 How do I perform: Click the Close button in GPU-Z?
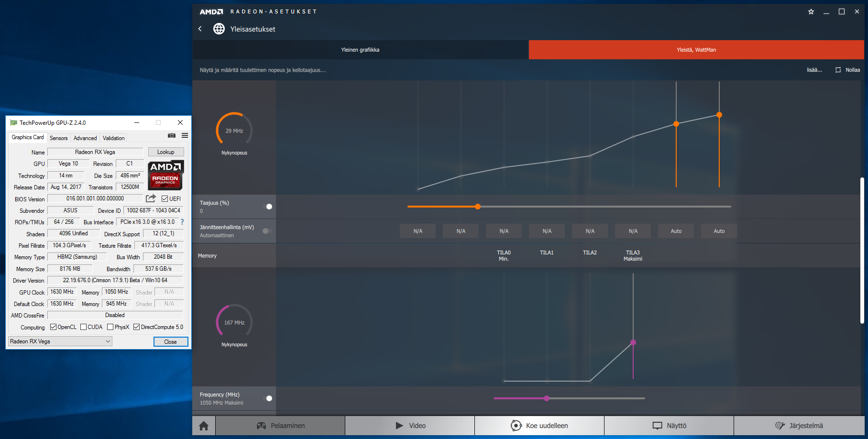(171, 342)
